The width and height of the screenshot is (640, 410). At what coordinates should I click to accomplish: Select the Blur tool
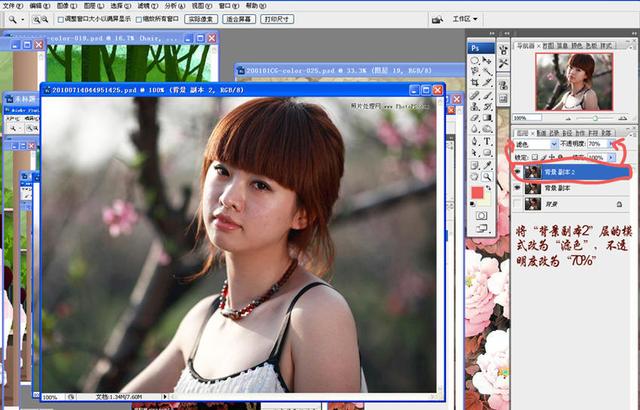click(x=475, y=129)
